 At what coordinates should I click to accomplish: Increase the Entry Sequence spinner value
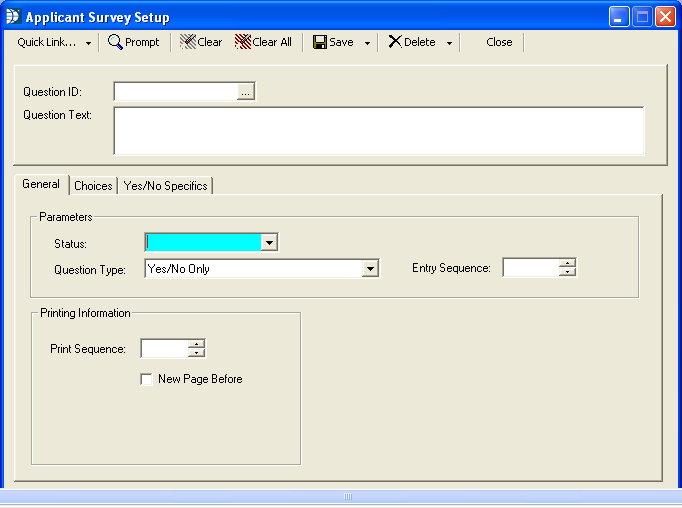tap(568, 263)
